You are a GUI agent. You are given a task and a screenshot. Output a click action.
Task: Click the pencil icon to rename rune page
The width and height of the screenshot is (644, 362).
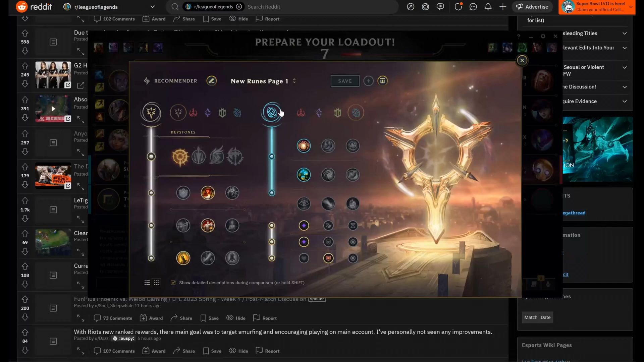[x=211, y=81]
